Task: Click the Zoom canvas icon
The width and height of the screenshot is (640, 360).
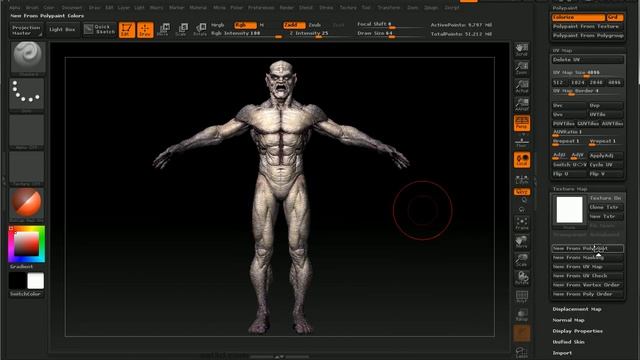Action: [522, 68]
